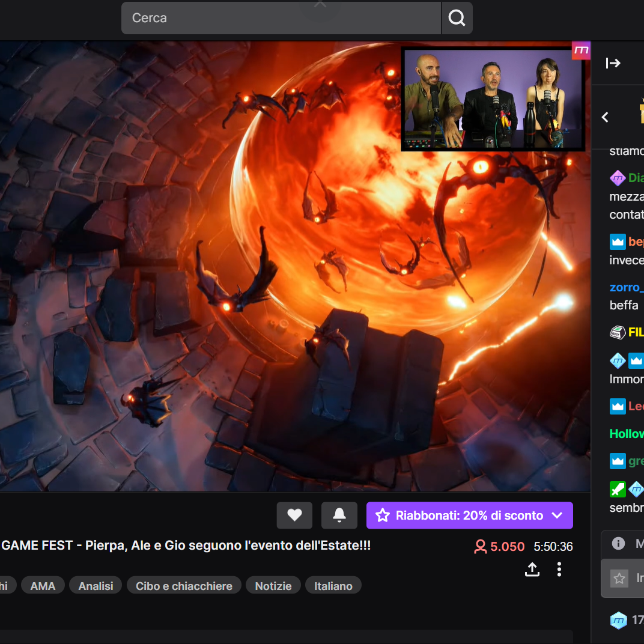The image size is (644, 644).
Task: Click the crown badge next to Lec
Action: pyautogui.click(x=618, y=406)
